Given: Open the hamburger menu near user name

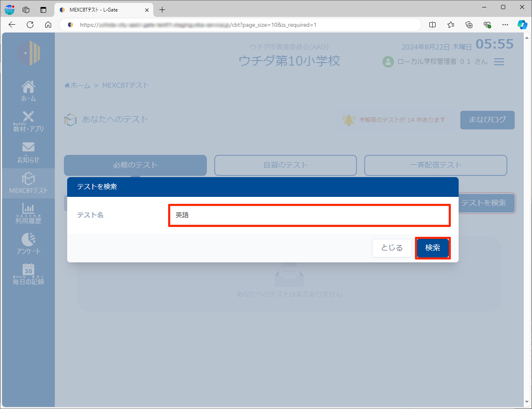Looking at the screenshot, I should click(x=499, y=62).
